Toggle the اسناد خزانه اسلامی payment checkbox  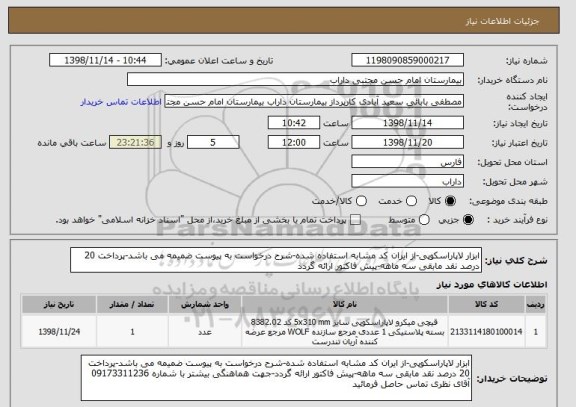coord(355,220)
